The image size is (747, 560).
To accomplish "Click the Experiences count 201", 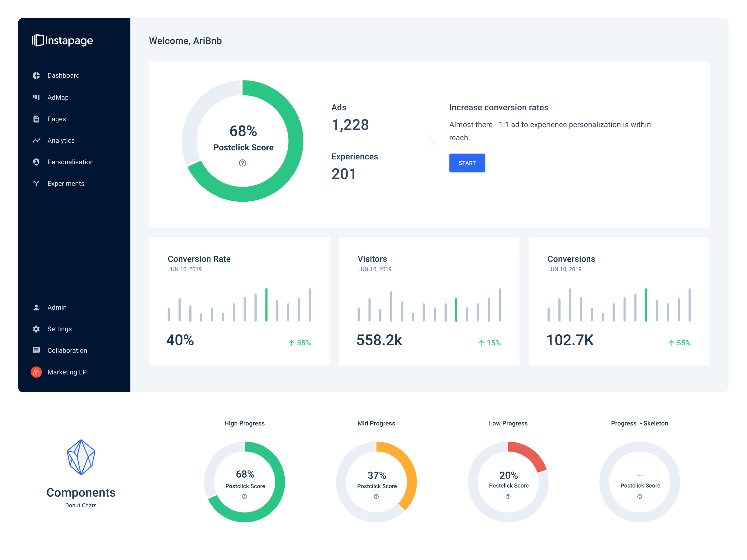I will point(344,174).
